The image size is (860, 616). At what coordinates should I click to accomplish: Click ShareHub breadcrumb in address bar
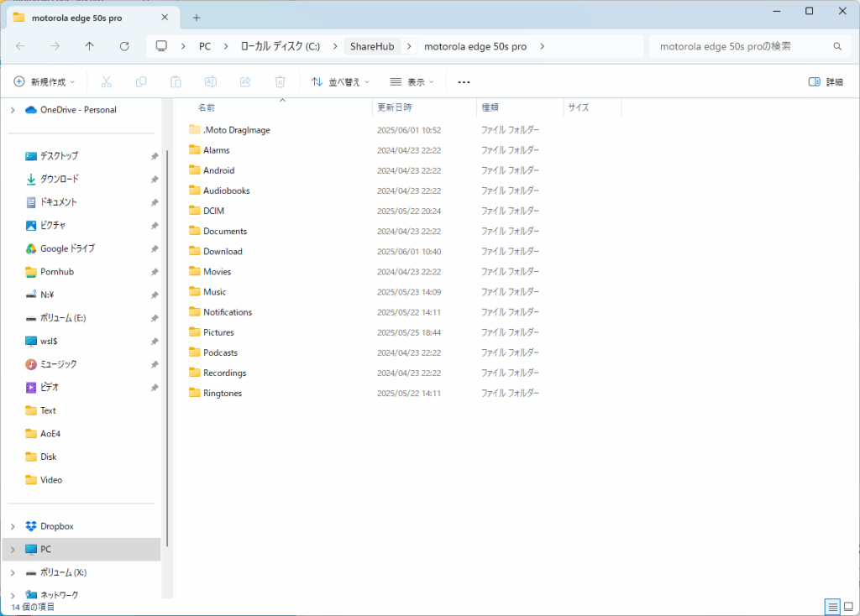(x=372, y=47)
